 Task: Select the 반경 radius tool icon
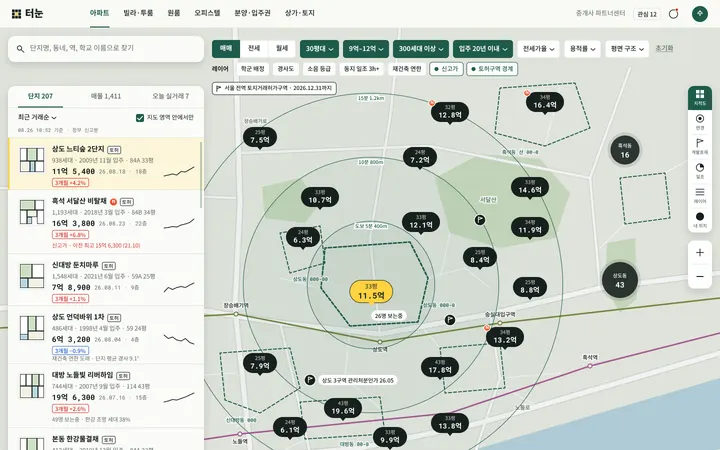coord(700,122)
